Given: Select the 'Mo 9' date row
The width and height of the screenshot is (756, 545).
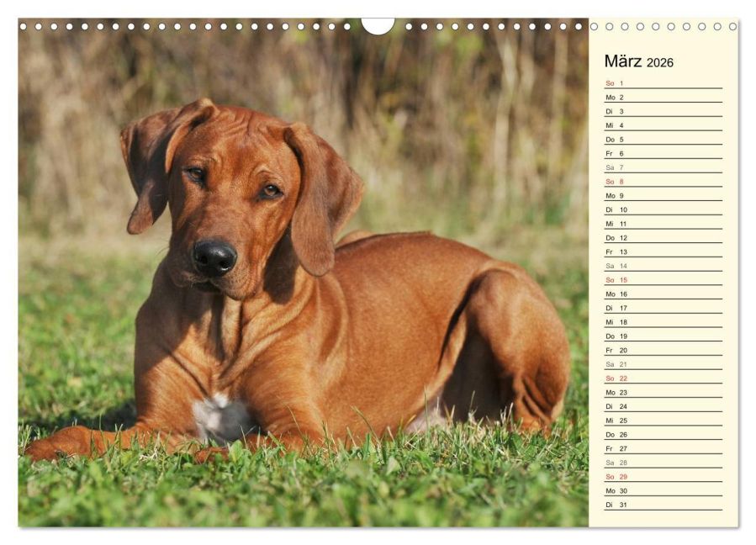Looking at the screenshot, I should click(x=663, y=195).
